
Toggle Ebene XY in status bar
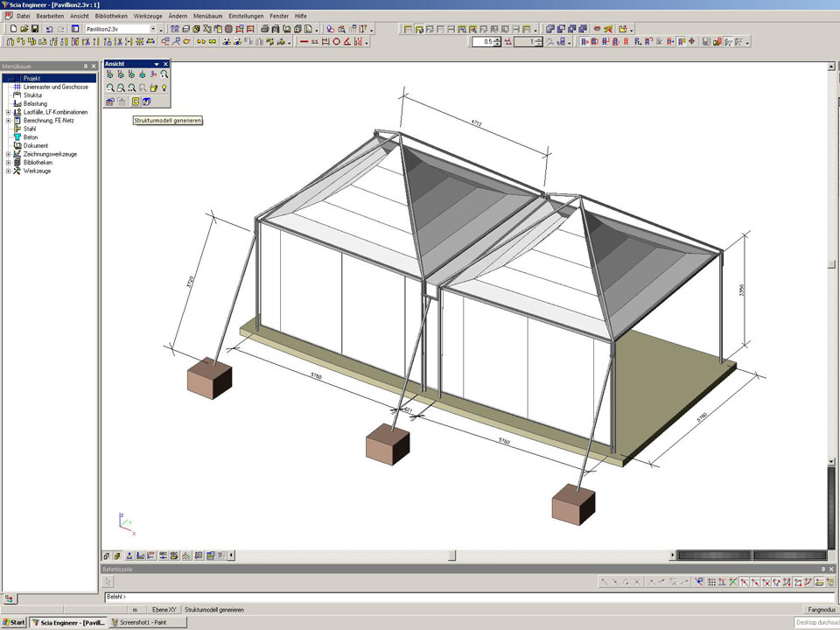[164, 609]
